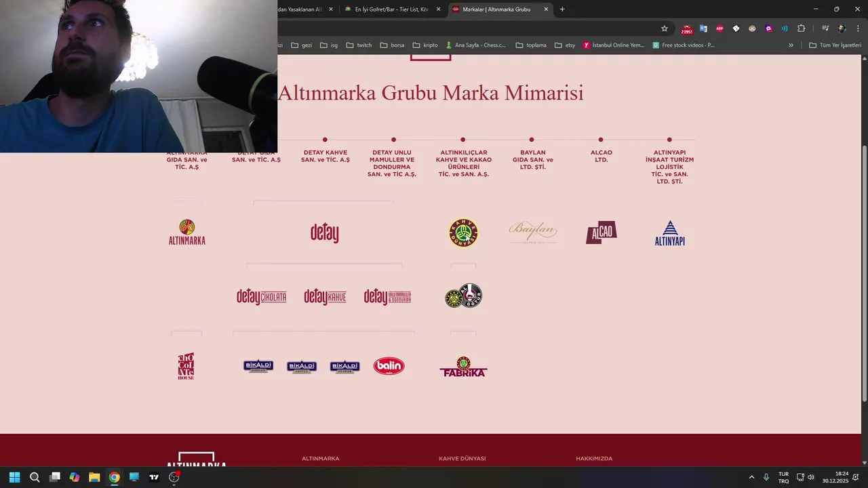
Task: Click the Alcao brand logo
Action: tap(601, 232)
